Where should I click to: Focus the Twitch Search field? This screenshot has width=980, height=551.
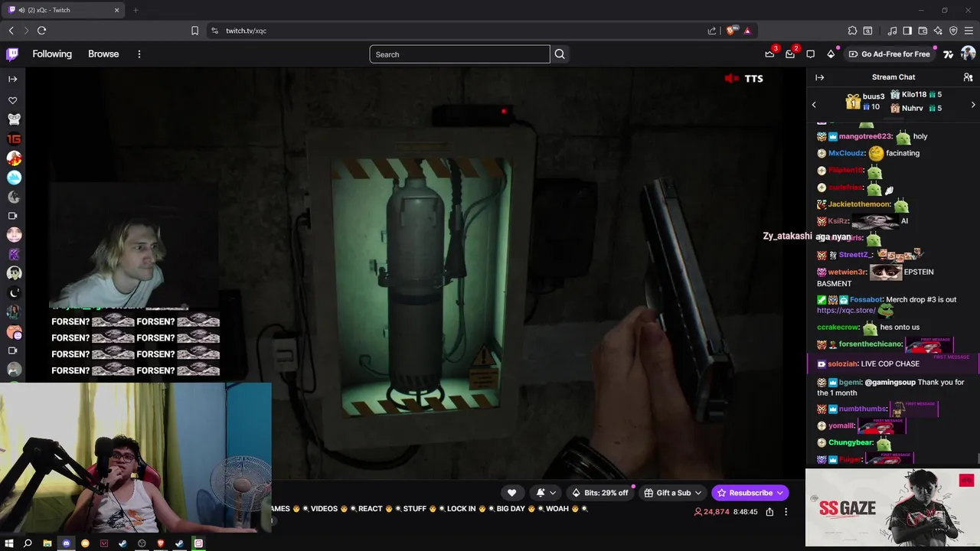[x=459, y=54]
